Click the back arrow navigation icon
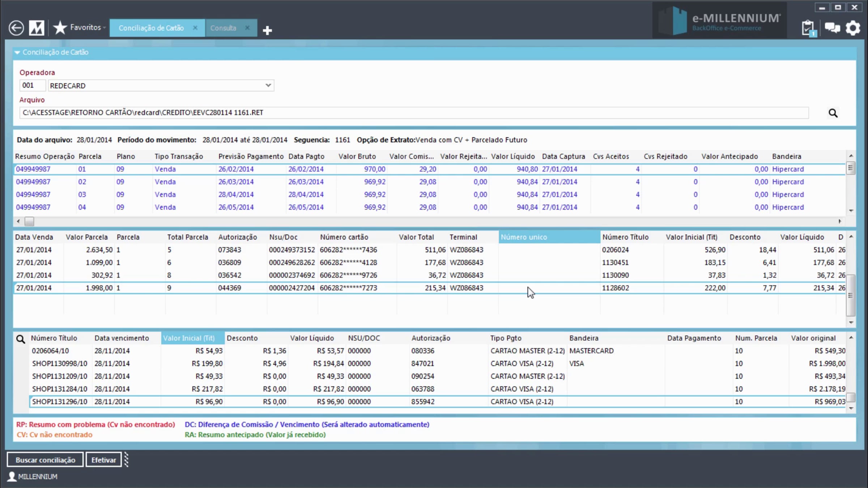This screenshot has height=488, width=868. coord(16,28)
